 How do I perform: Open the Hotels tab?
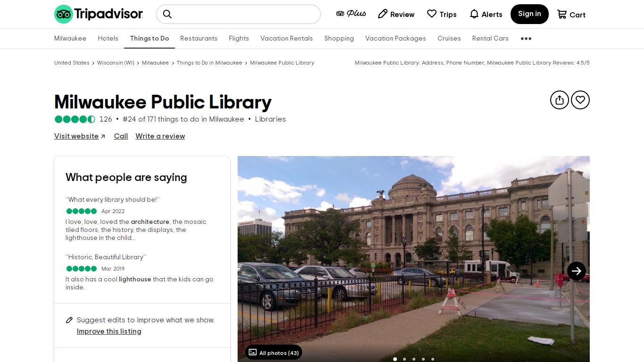108,39
